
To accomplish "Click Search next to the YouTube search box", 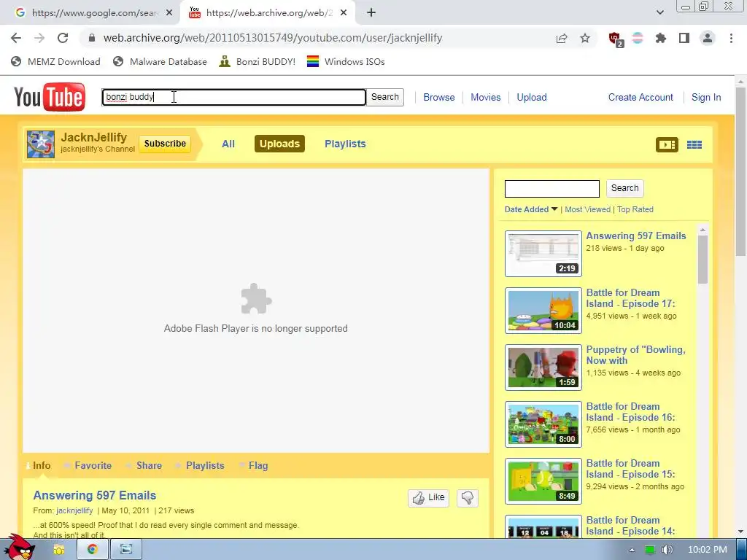I will [385, 97].
